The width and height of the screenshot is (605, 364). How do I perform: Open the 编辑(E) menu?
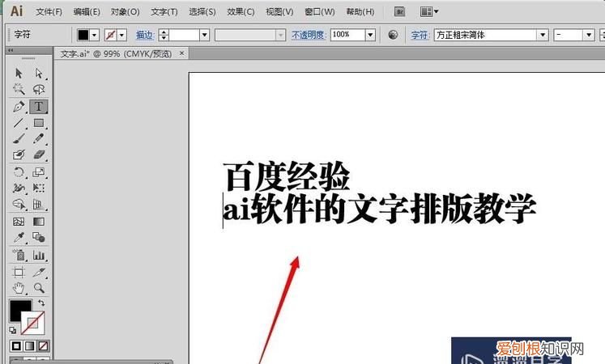pyautogui.click(x=87, y=12)
